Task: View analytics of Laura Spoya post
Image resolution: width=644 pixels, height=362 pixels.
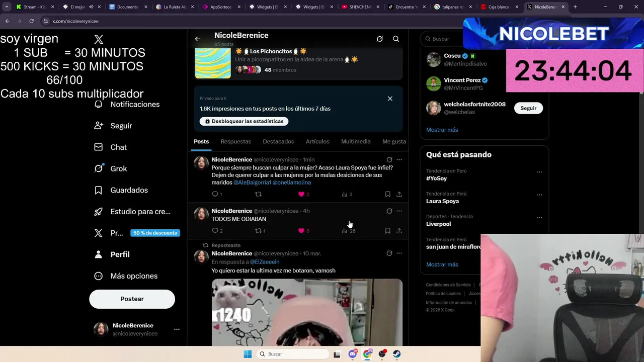Action: pos(347,194)
